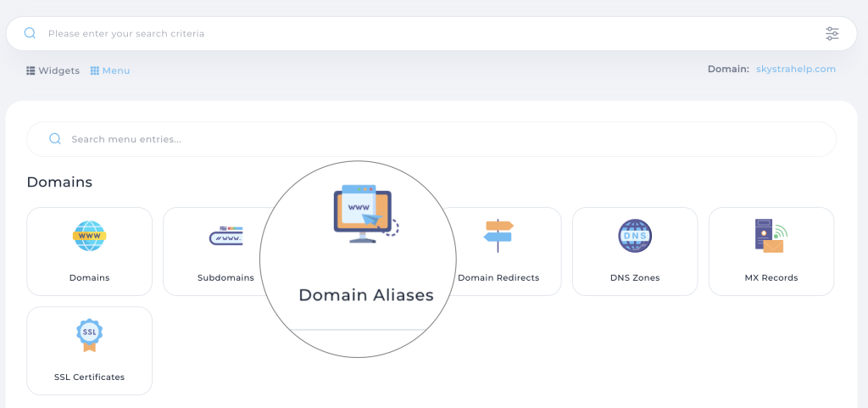Open the MX Records server icon
Viewport: 868px width, 408px height.
click(x=771, y=236)
